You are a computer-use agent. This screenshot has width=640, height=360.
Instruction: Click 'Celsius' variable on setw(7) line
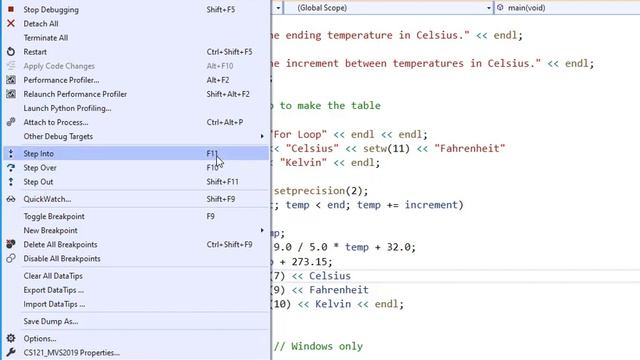(x=330, y=276)
